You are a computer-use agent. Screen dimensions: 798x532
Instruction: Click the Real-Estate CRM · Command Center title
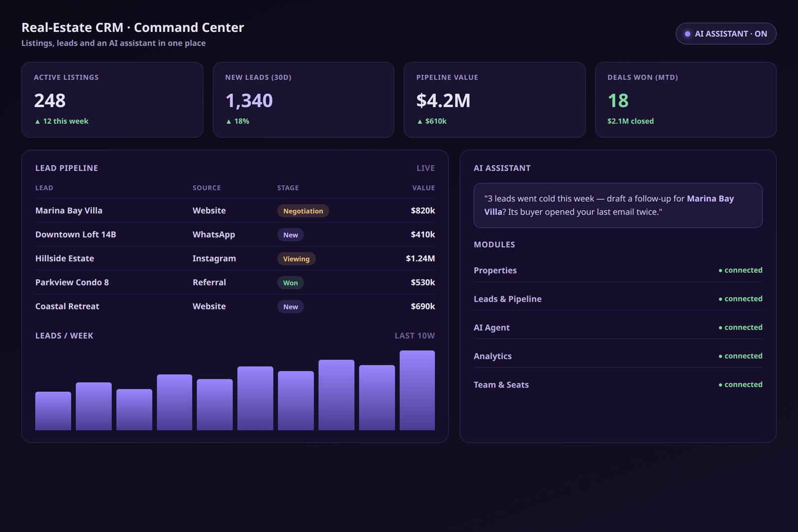tap(133, 27)
